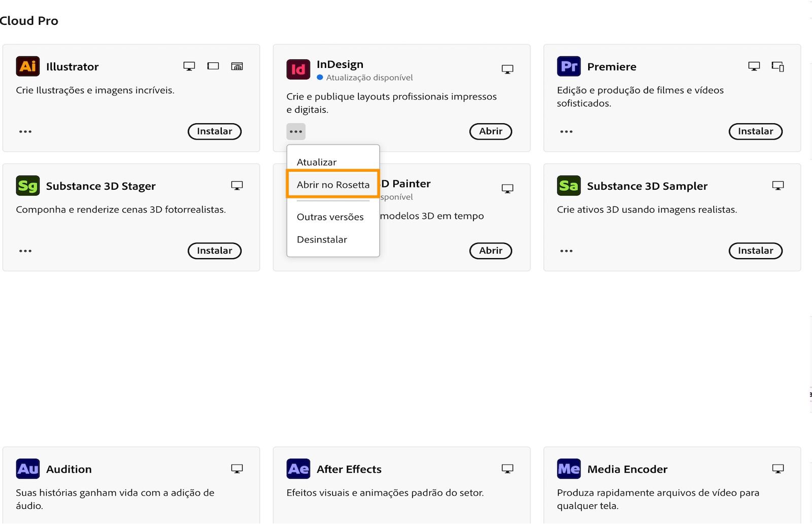Click the Premiere app title
Screen dimensions: 812x524
click(x=612, y=66)
